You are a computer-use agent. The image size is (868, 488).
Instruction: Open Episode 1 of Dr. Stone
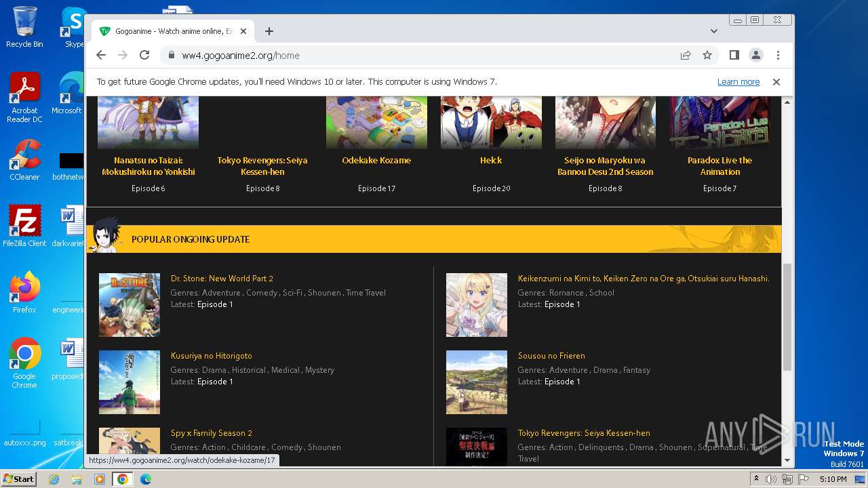click(215, 304)
